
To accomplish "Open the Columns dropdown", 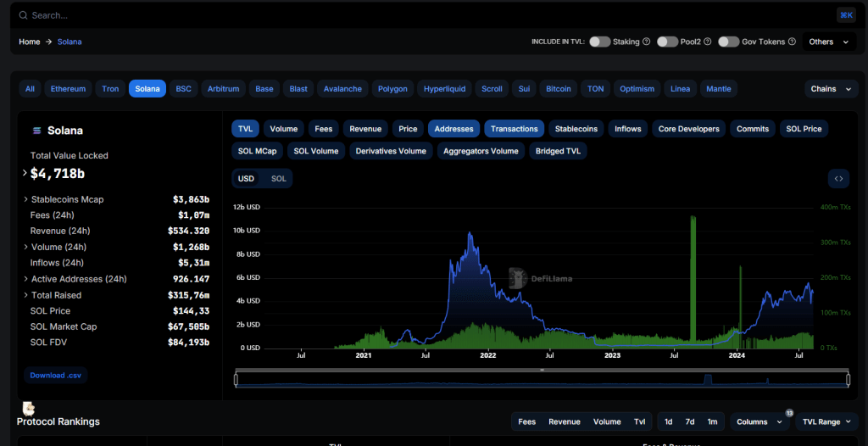I will tap(759, 421).
